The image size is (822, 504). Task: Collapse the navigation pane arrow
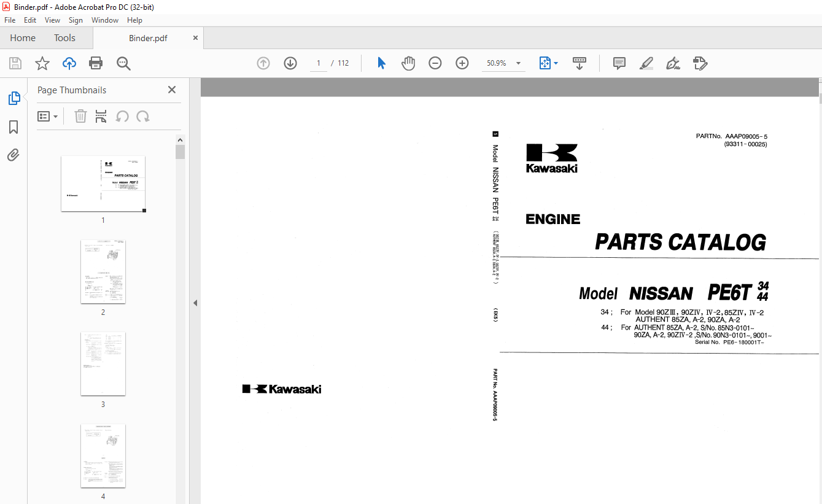coord(195,303)
